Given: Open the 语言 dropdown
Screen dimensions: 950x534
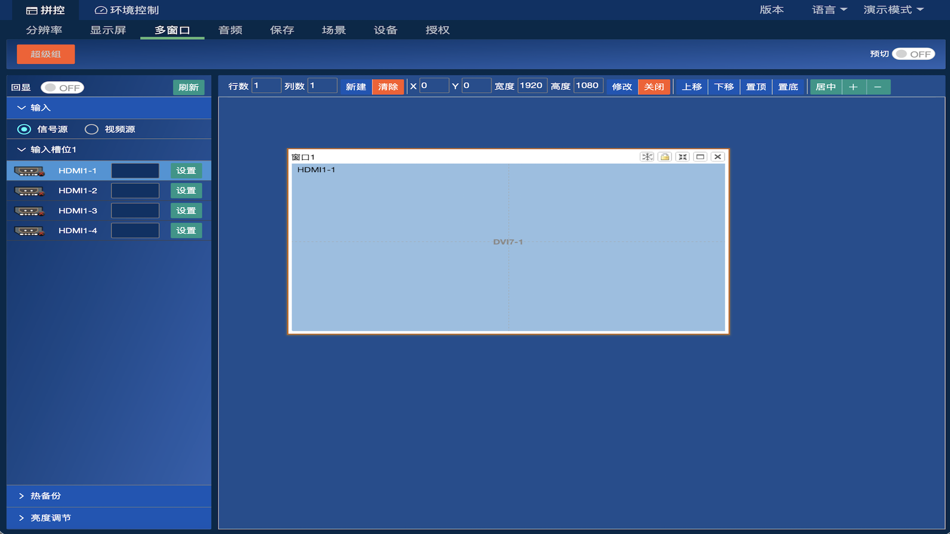Looking at the screenshot, I should tap(829, 10).
